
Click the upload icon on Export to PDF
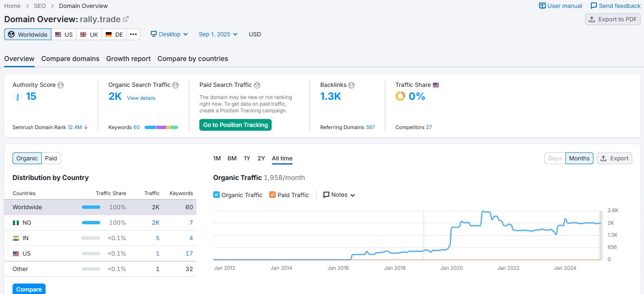[592, 19]
